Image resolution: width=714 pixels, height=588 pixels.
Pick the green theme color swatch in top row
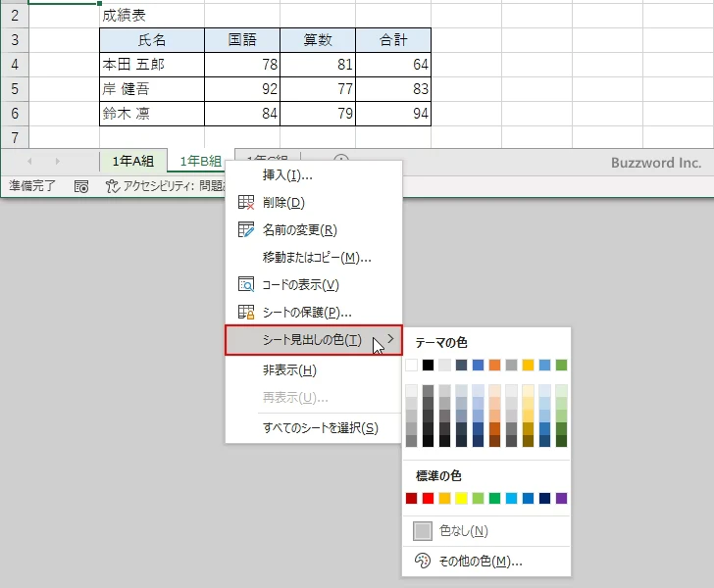point(561,365)
